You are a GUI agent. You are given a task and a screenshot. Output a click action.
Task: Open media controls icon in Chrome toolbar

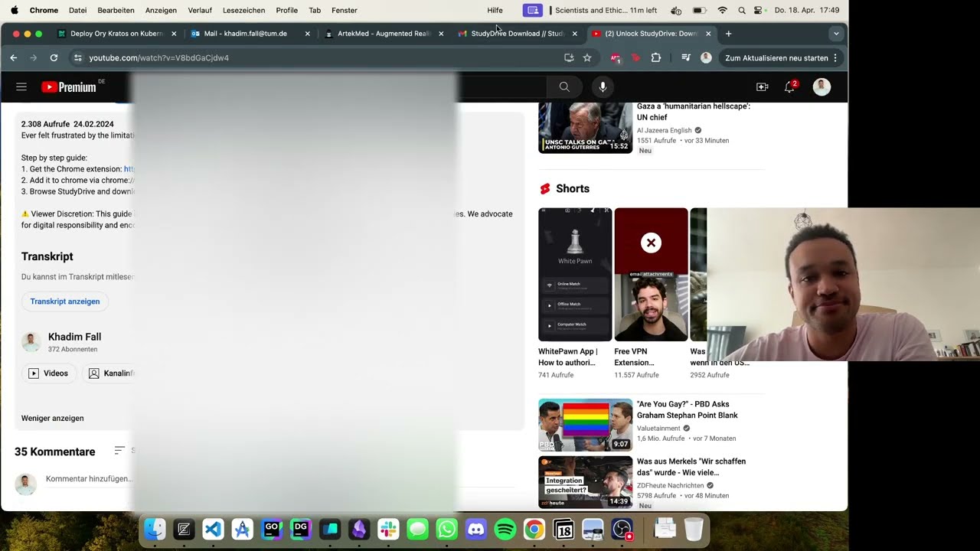[685, 57]
